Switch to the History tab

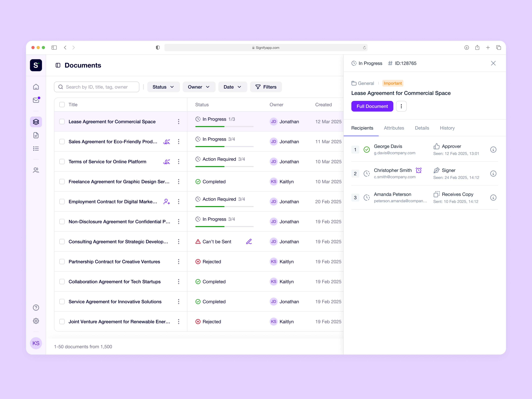pyautogui.click(x=447, y=128)
